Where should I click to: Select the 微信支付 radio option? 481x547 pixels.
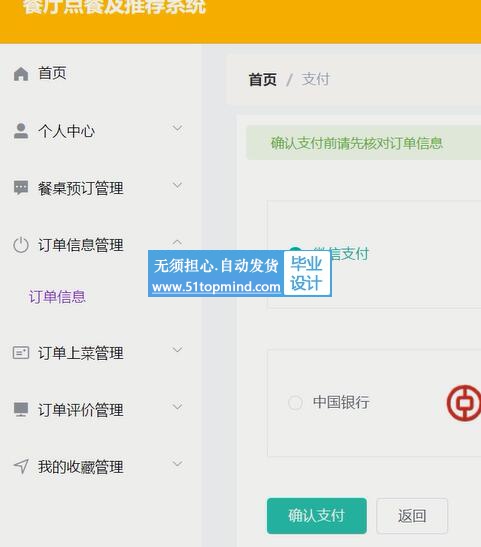click(x=295, y=249)
